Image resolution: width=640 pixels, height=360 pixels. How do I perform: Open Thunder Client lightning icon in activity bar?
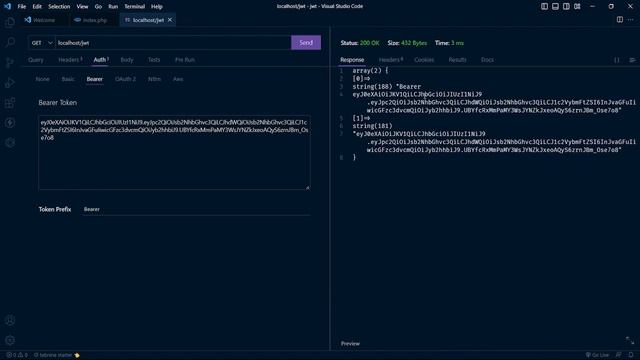[10, 122]
